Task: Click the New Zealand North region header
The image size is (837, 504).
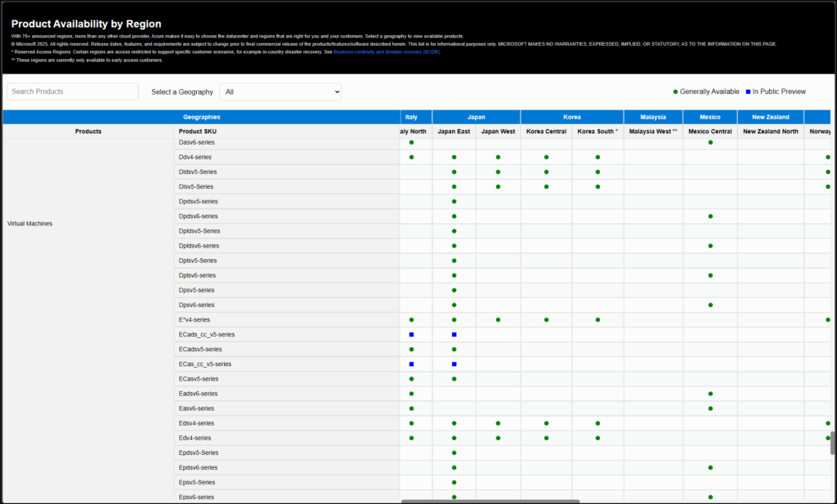Action: [x=770, y=132]
